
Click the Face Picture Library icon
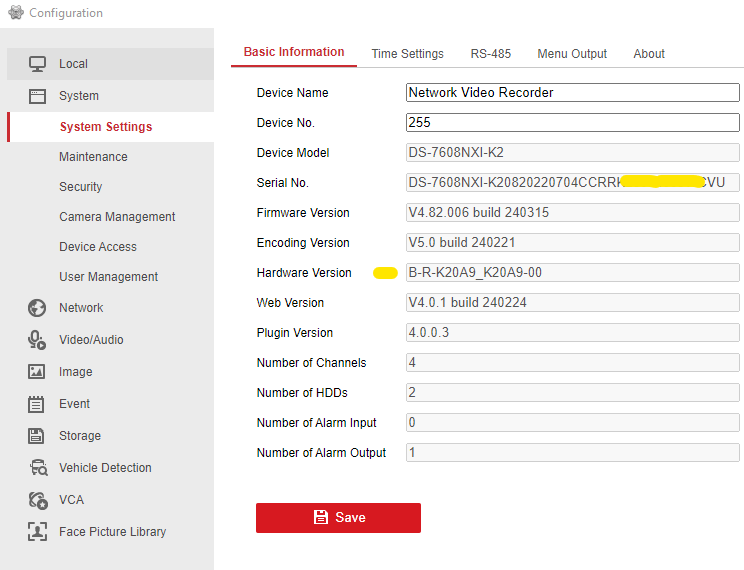coord(37,532)
